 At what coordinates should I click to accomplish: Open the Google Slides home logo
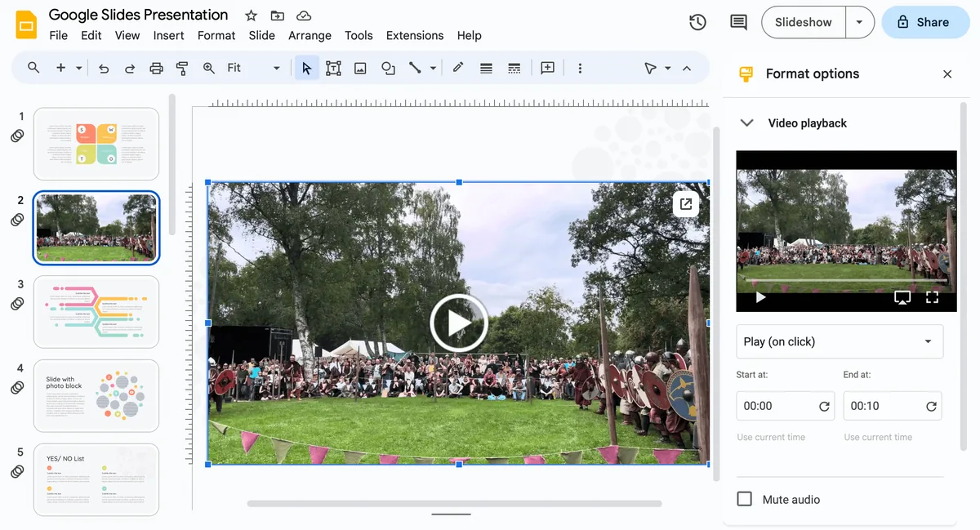pyautogui.click(x=26, y=24)
